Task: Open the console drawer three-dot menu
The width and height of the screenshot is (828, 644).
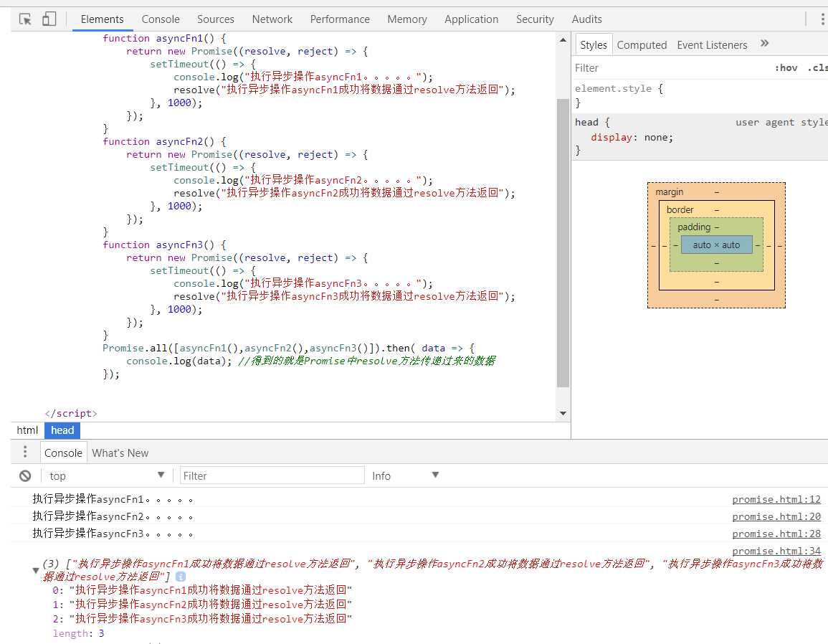Action: click(x=25, y=453)
